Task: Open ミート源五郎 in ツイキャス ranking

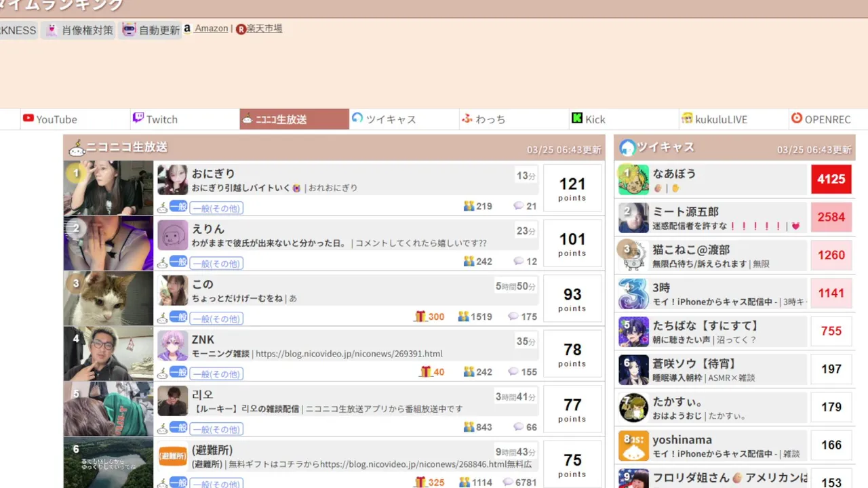Action: [x=686, y=211]
